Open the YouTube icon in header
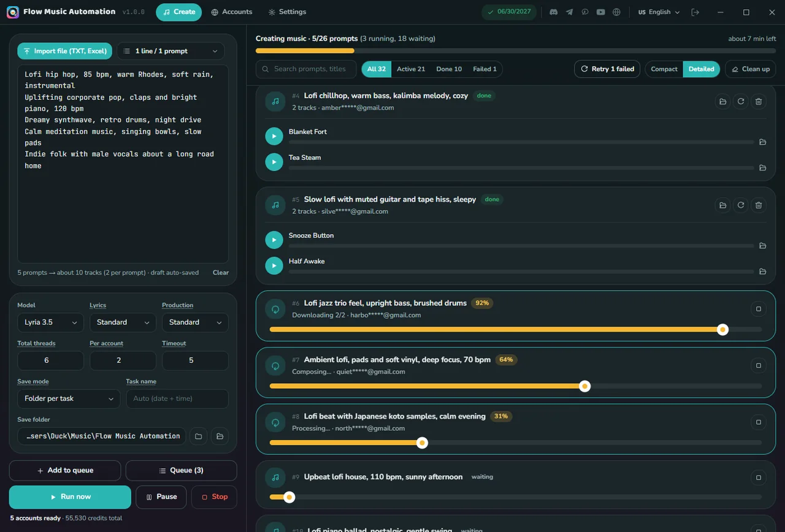The image size is (785, 532). 600,12
